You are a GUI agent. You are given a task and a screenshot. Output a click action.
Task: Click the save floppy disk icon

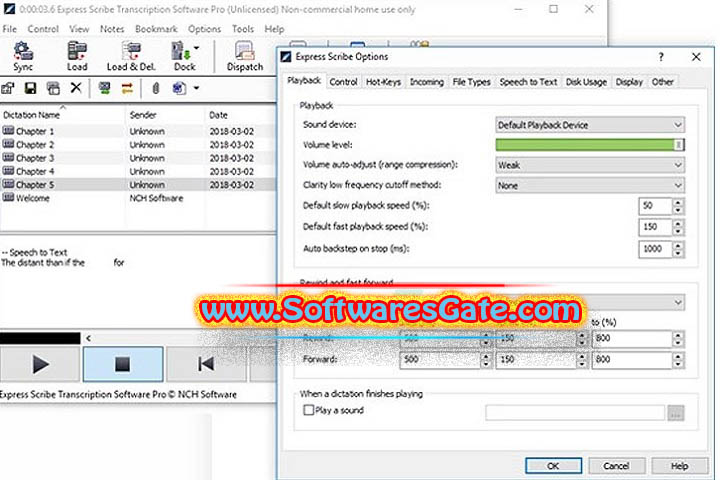[30, 88]
